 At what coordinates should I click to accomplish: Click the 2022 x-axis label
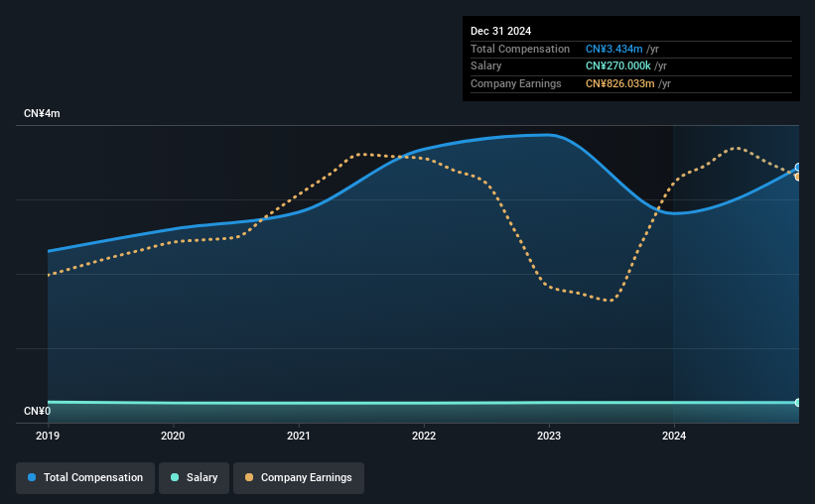pyautogui.click(x=424, y=436)
